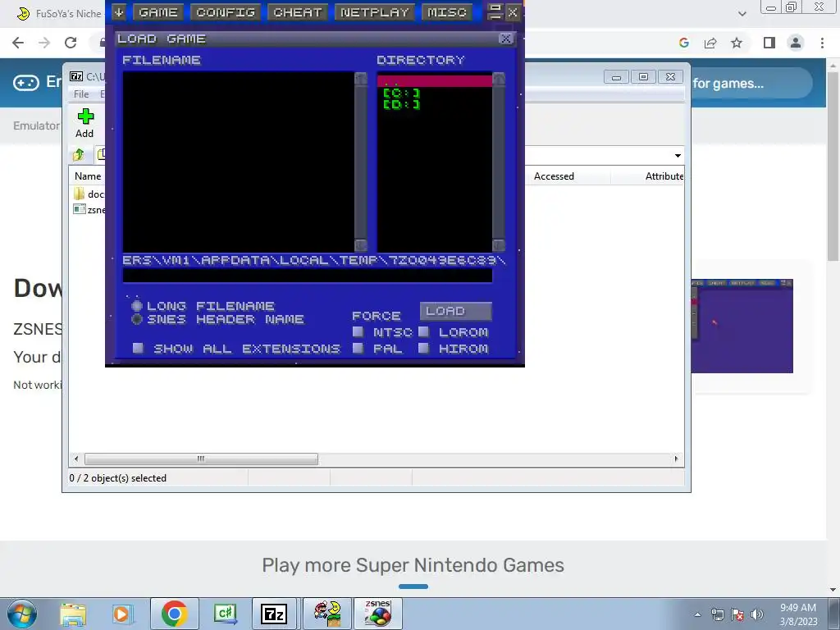Toggle the force LOROM checkbox

[x=423, y=332]
